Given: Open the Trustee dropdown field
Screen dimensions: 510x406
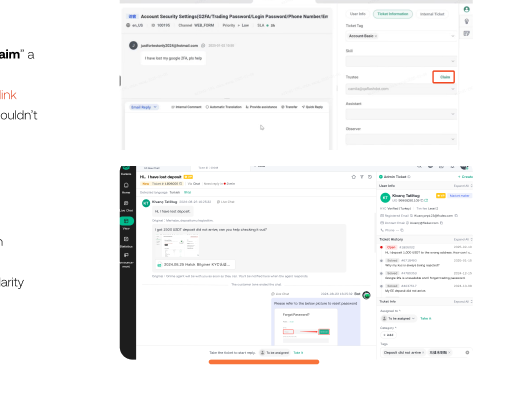Looking at the screenshot, I should (x=401, y=89).
